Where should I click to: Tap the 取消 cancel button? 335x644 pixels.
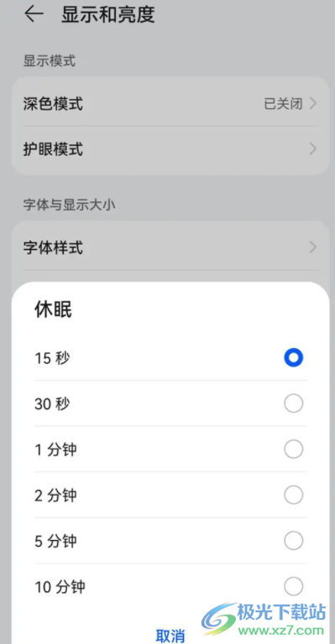click(x=170, y=635)
